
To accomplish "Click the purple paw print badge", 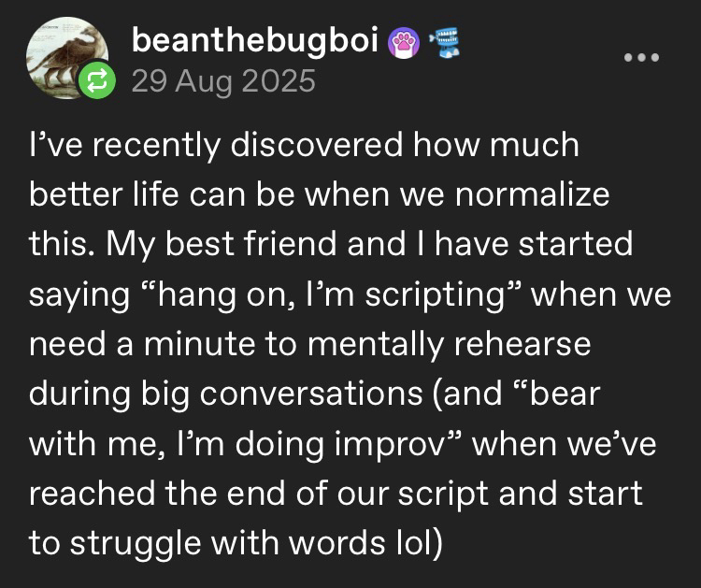I will coord(406,41).
